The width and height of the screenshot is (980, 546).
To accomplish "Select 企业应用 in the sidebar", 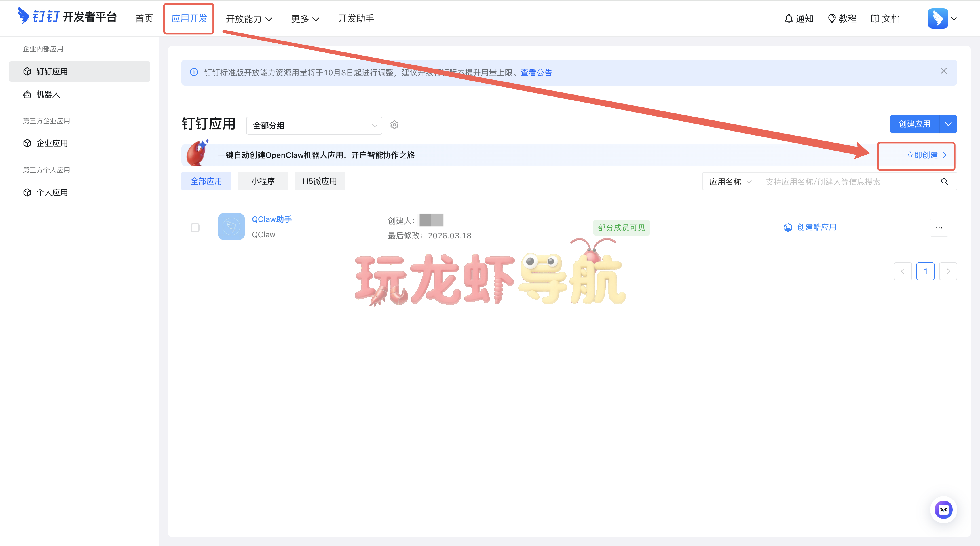I will pyautogui.click(x=79, y=143).
